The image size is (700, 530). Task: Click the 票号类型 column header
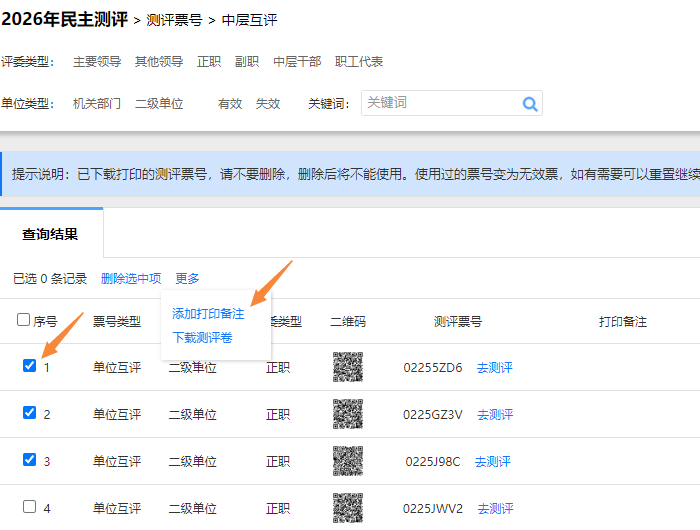[x=117, y=321]
